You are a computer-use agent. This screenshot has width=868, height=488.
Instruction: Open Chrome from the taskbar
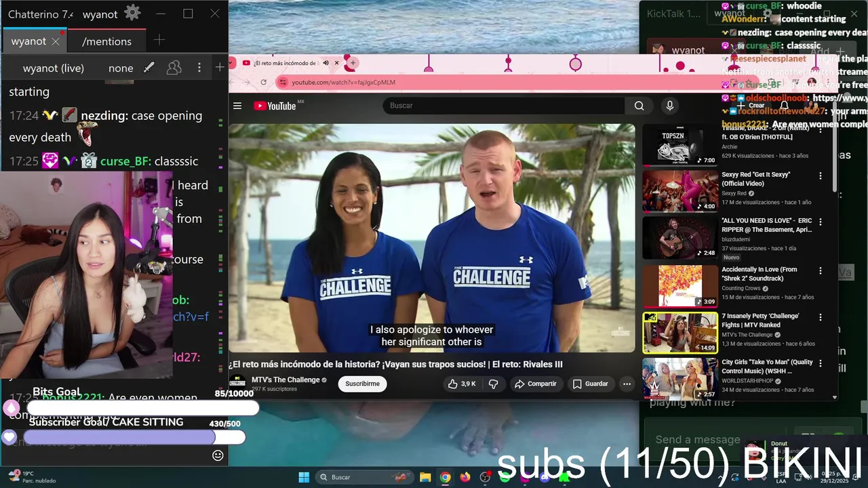445,477
